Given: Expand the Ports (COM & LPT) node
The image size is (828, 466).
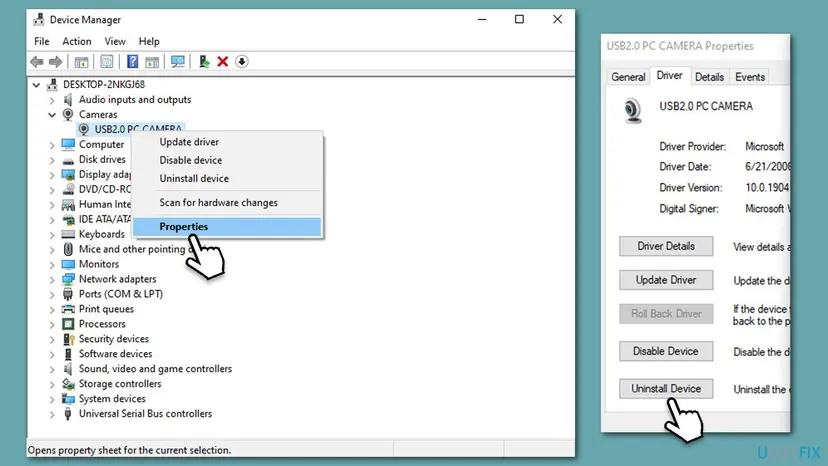Looking at the screenshot, I should (52, 294).
